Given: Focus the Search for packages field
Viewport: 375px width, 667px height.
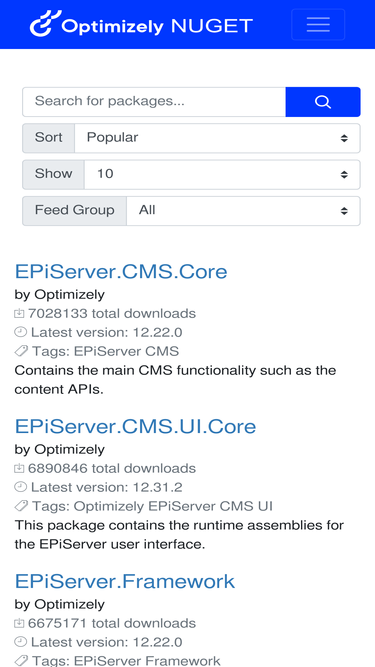Looking at the screenshot, I should pyautogui.click(x=154, y=102).
